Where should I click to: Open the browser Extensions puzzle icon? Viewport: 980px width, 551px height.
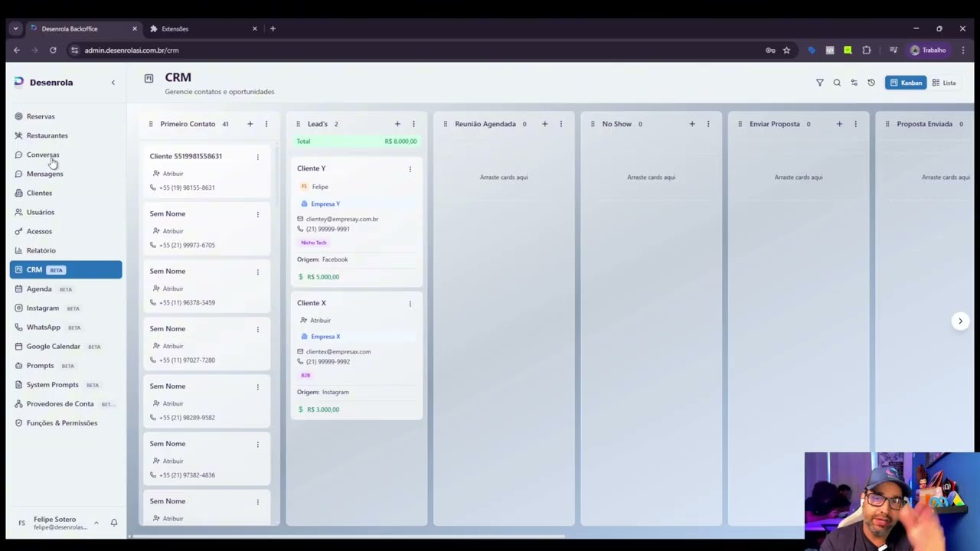[x=867, y=51]
